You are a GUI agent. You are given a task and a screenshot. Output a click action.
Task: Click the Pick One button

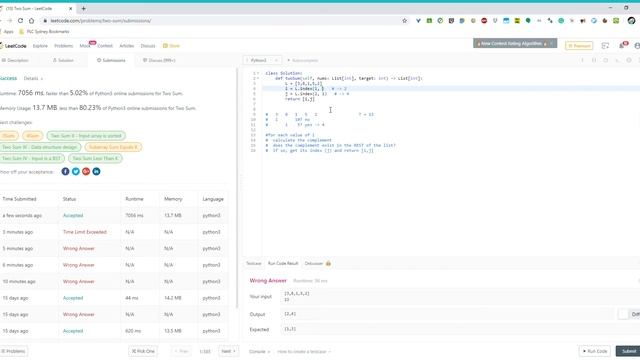coord(143,351)
